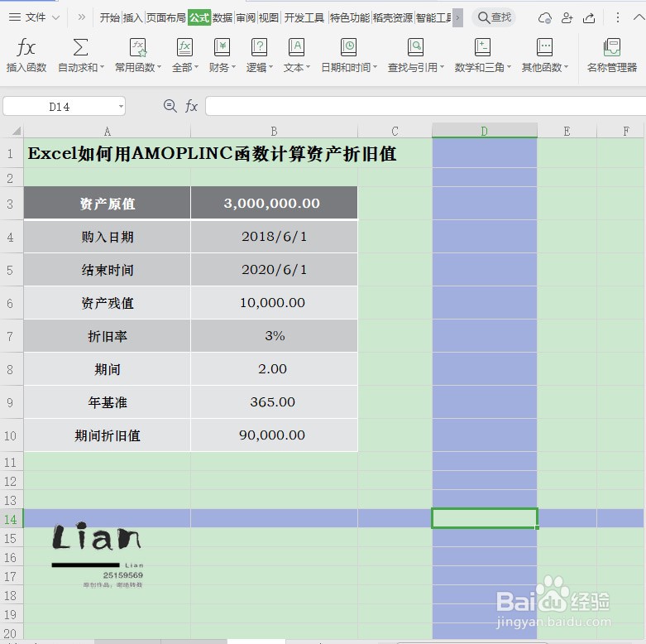The width and height of the screenshot is (646, 644).
Task: Switch to the 页面布局 tab
Action: coord(166,17)
